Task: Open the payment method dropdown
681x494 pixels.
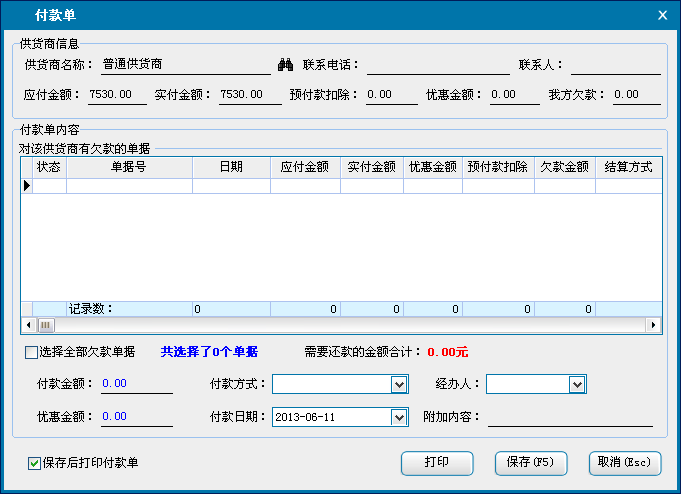Action: click(x=399, y=384)
